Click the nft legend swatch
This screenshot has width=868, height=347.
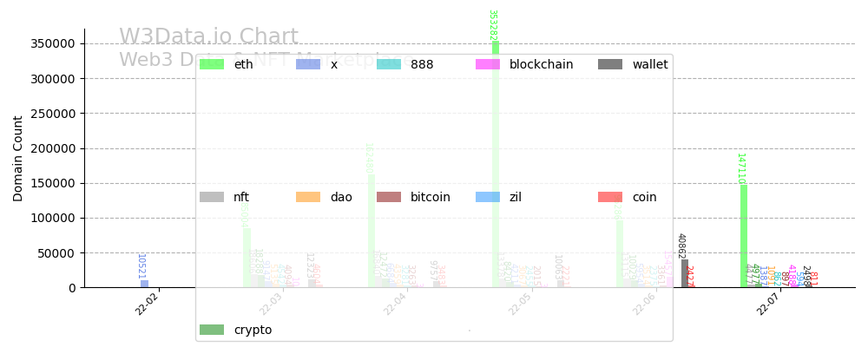[212, 197]
